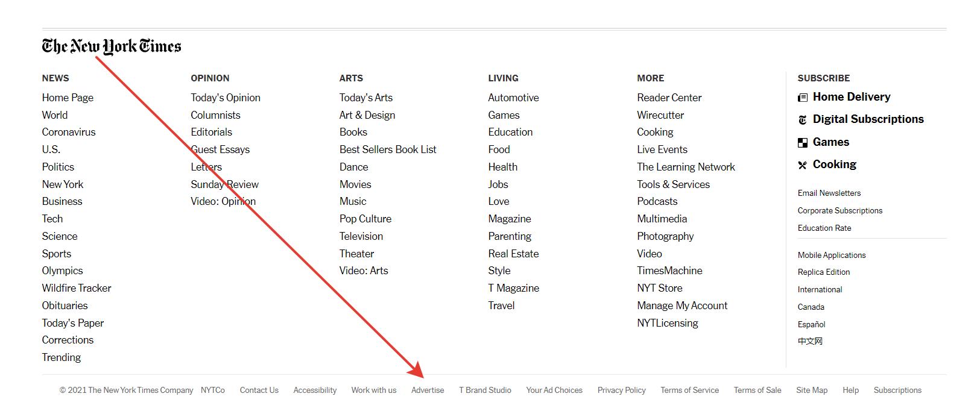Open Today's Arts
The image size is (980, 414).
pos(366,98)
